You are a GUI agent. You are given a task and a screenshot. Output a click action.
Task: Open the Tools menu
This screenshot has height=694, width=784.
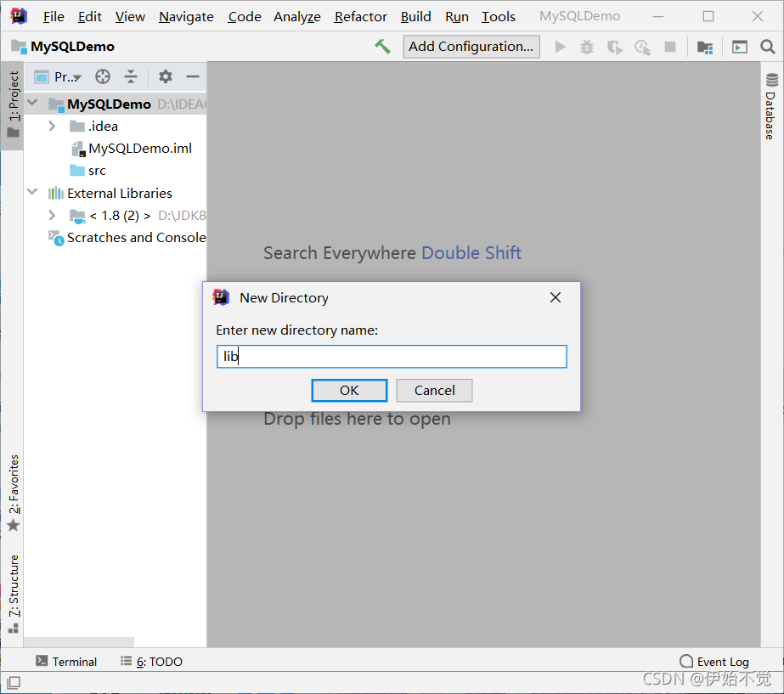(498, 16)
